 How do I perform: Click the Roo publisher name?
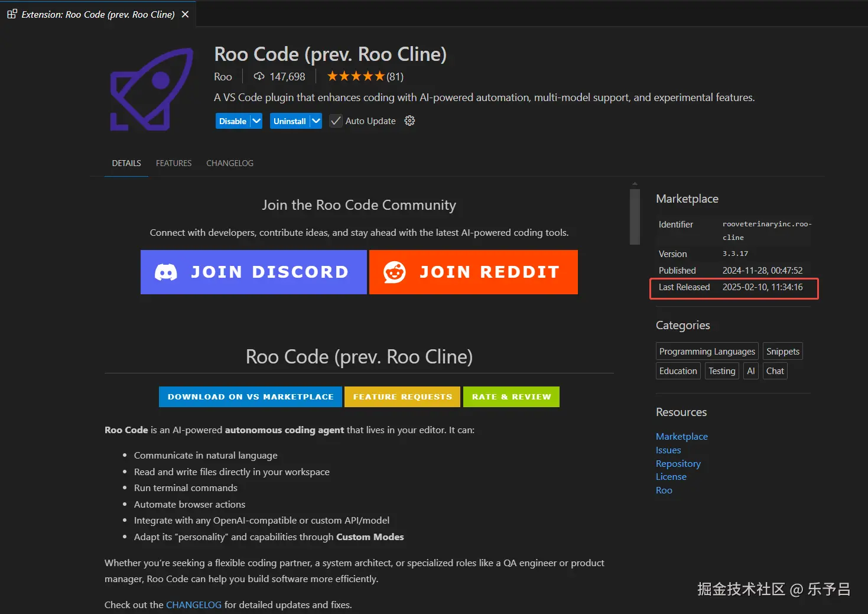223,76
